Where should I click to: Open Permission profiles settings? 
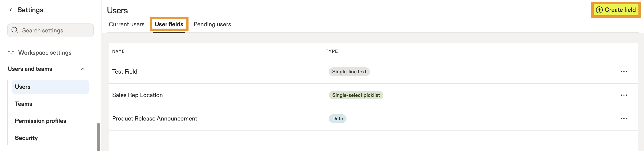click(x=41, y=121)
